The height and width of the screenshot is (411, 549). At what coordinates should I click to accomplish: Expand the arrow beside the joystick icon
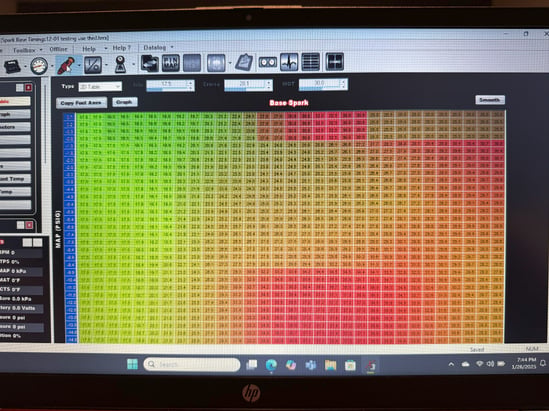point(133,64)
